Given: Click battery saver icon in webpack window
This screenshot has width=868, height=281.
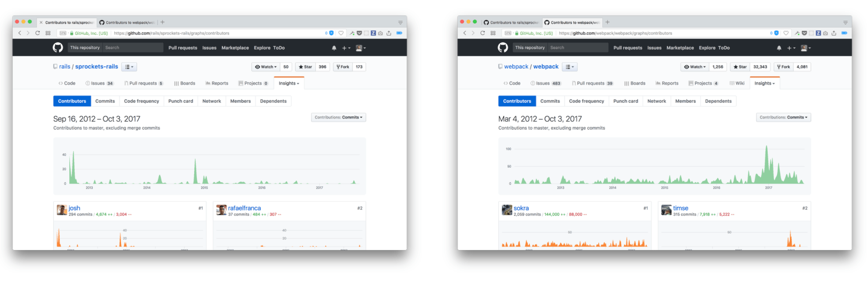Looking at the screenshot, I should click(844, 33).
